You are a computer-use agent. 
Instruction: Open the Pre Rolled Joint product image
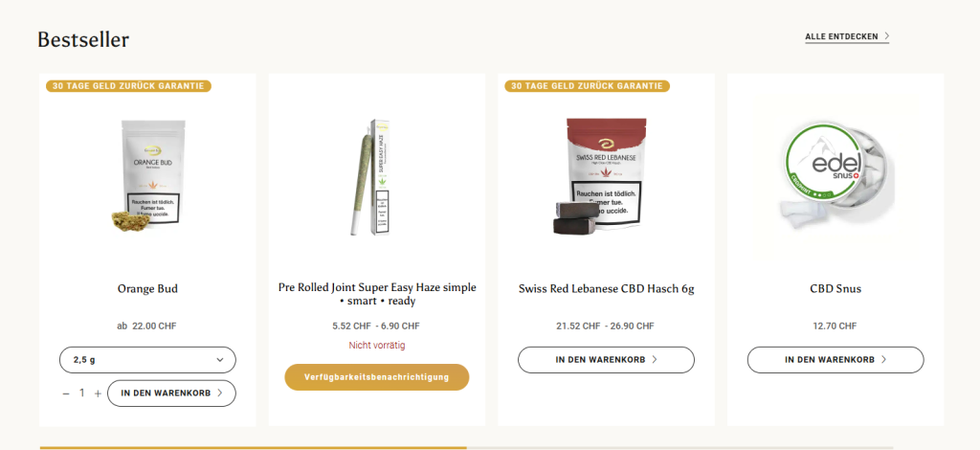point(376,178)
